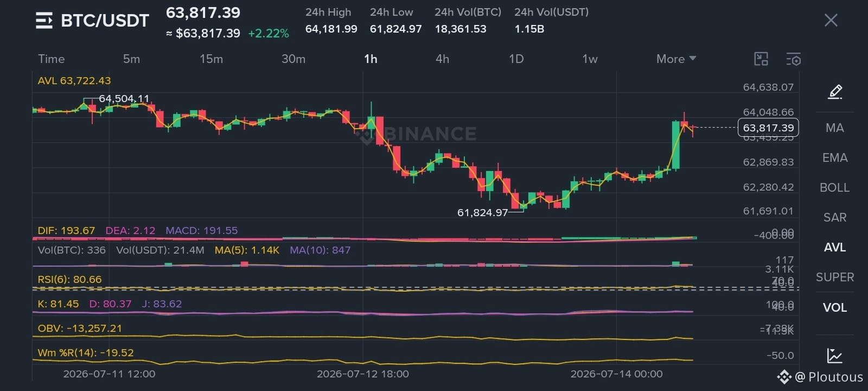Click the BTC/USDT pair name
868x391 pixels.
105,21
